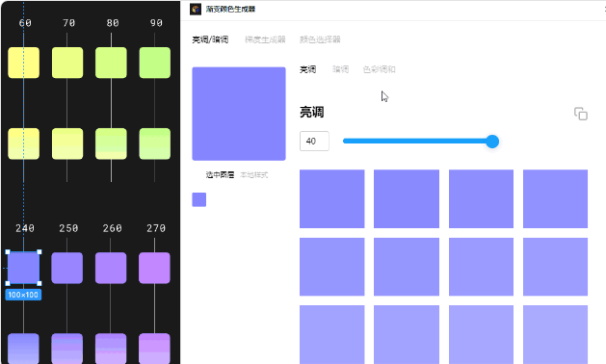Select the small purple swatch under 选中图层

[199, 199]
